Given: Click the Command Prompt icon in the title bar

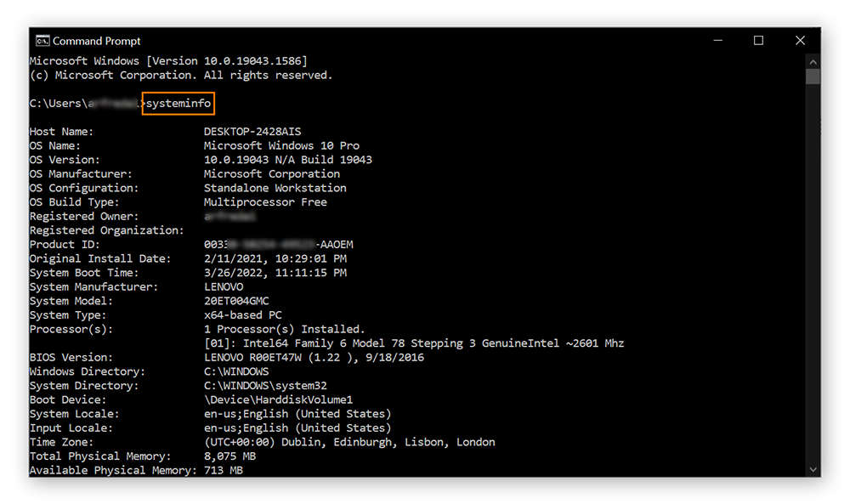Looking at the screenshot, I should [43, 40].
